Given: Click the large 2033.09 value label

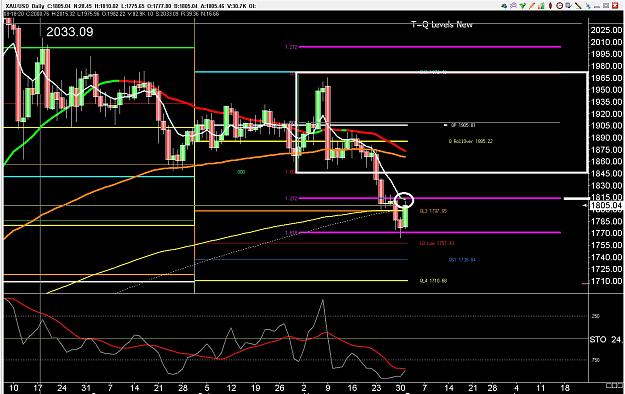Looking at the screenshot, I should coord(70,32).
